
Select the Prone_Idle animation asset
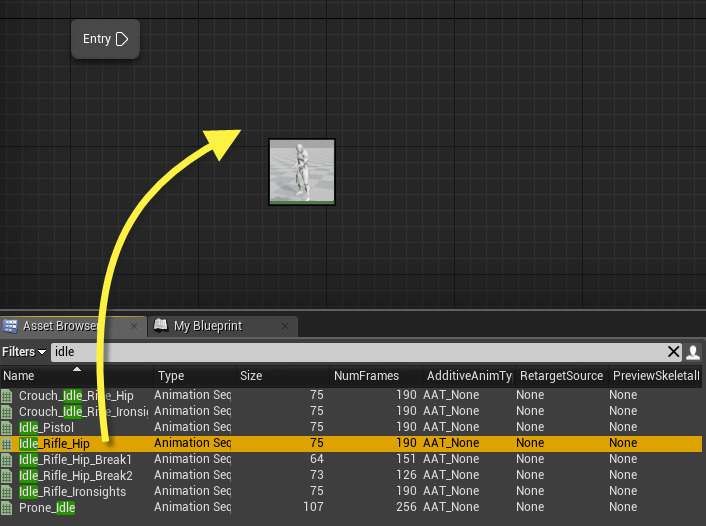tap(47, 507)
